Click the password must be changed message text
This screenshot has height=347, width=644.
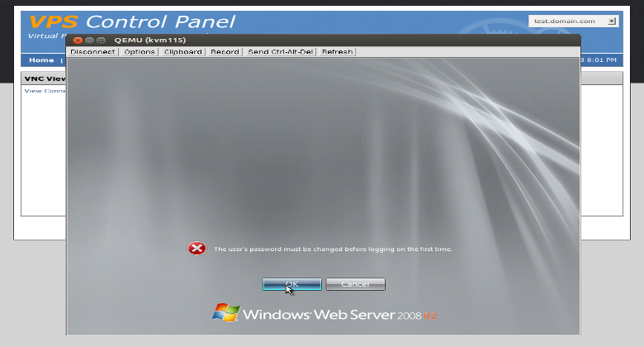[333, 250]
